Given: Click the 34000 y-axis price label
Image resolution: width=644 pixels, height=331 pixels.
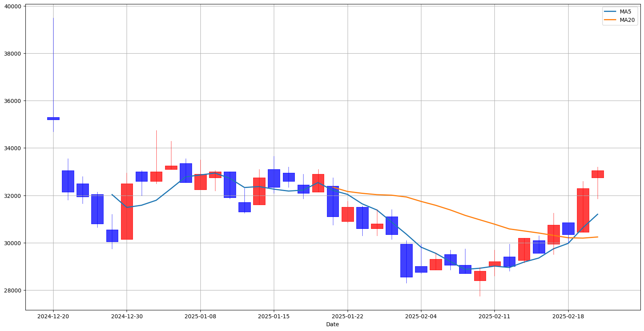Looking at the screenshot, I should pos(13,148).
